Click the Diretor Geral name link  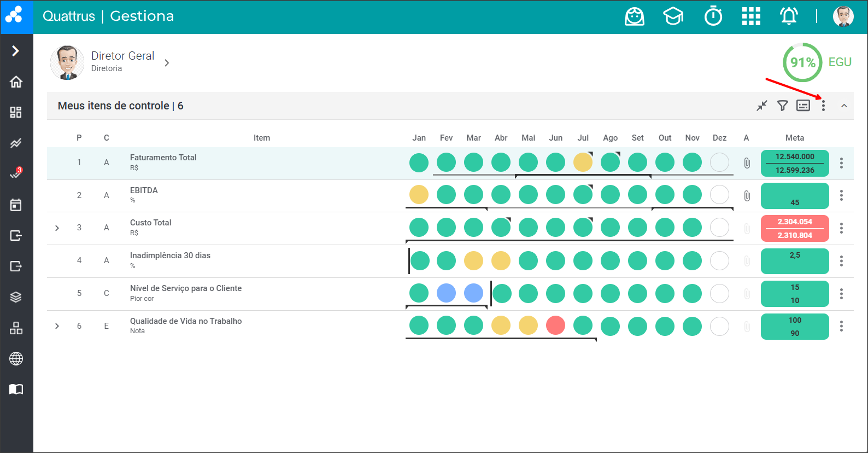pyautogui.click(x=122, y=56)
